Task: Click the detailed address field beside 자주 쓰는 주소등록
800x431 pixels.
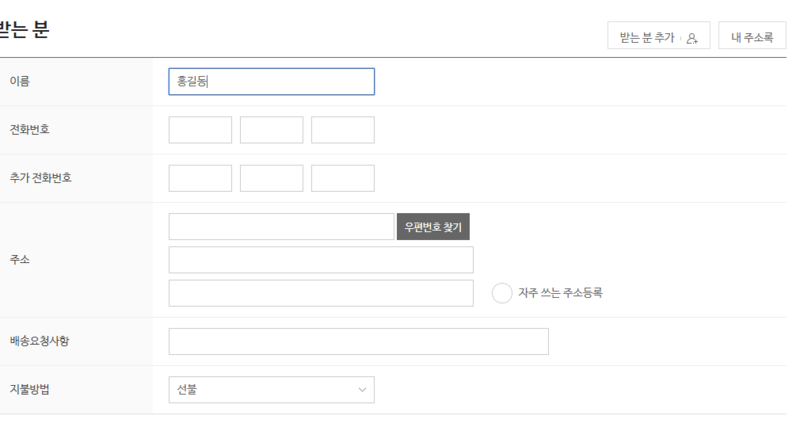Action: click(321, 293)
